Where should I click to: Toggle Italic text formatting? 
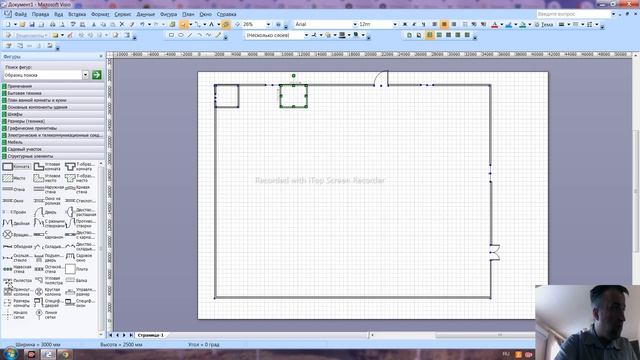pyautogui.click(x=414, y=24)
